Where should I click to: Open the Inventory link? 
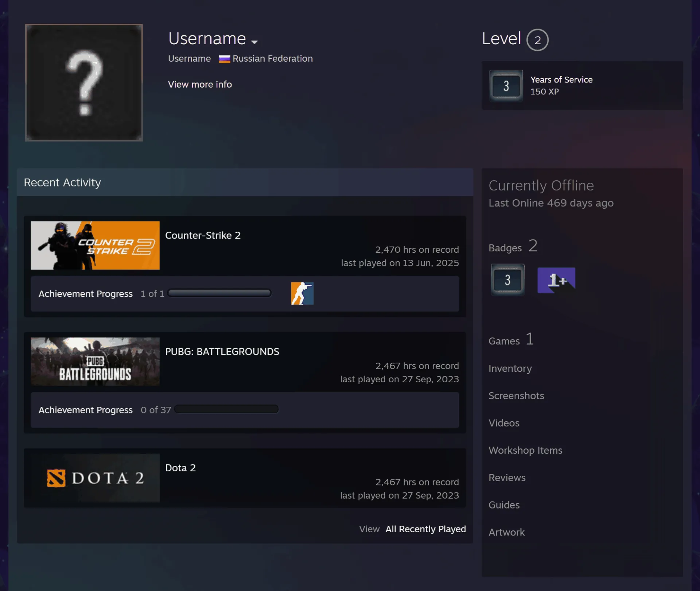point(510,368)
